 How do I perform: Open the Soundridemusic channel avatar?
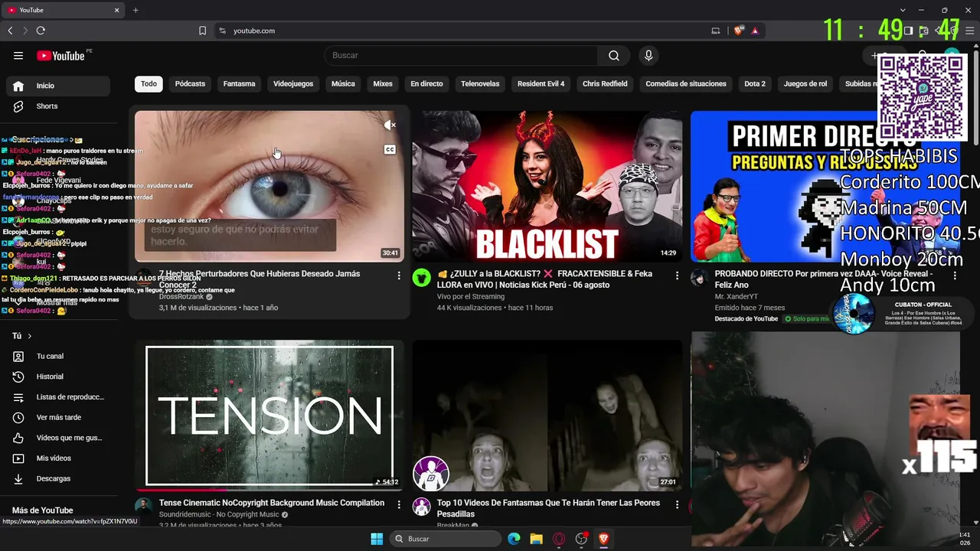pos(144,507)
